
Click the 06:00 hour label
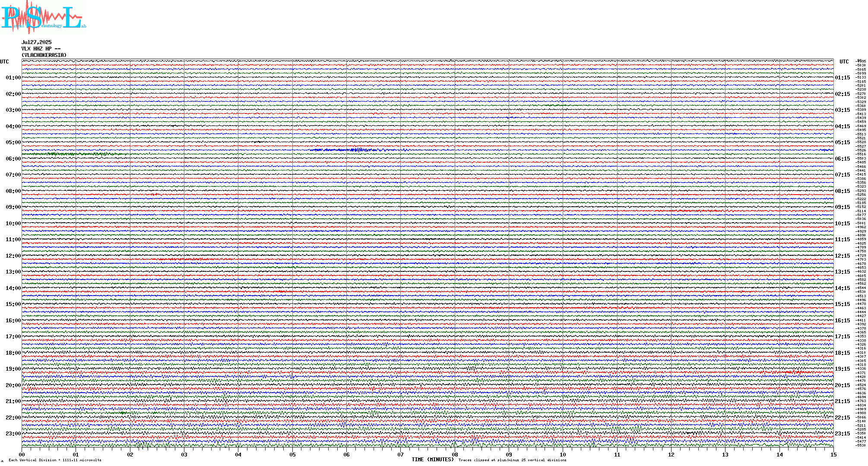(13, 159)
